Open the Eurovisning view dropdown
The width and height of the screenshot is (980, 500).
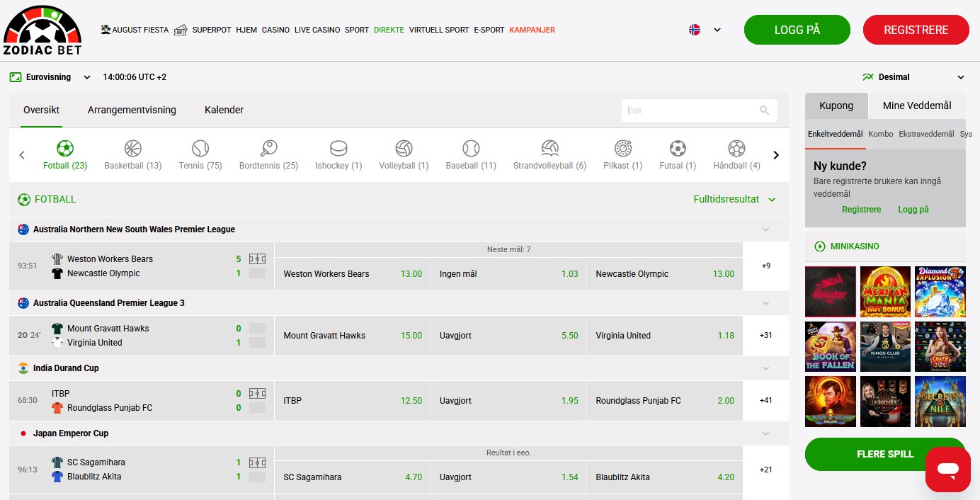coord(87,77)
